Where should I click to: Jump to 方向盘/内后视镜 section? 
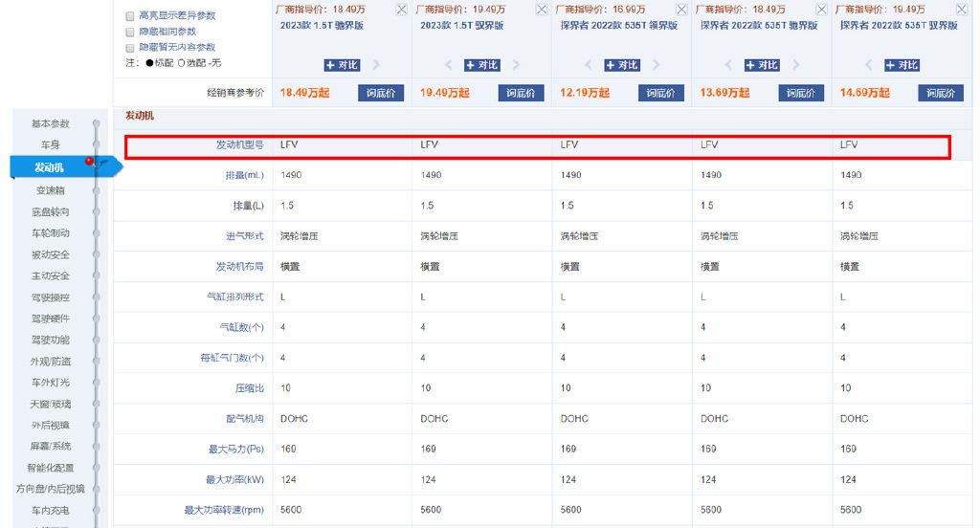pyautogui.click(x=51, y=489)
